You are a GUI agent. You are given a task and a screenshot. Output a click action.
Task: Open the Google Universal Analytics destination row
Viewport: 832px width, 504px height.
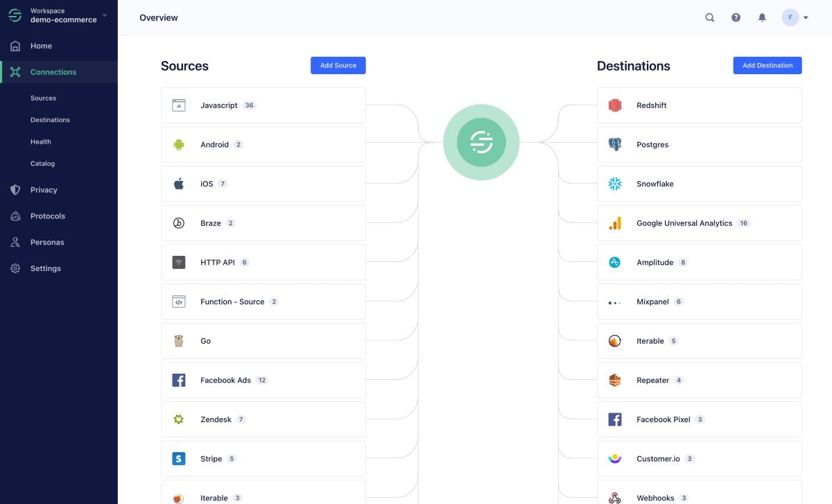[x=698, y=223]
